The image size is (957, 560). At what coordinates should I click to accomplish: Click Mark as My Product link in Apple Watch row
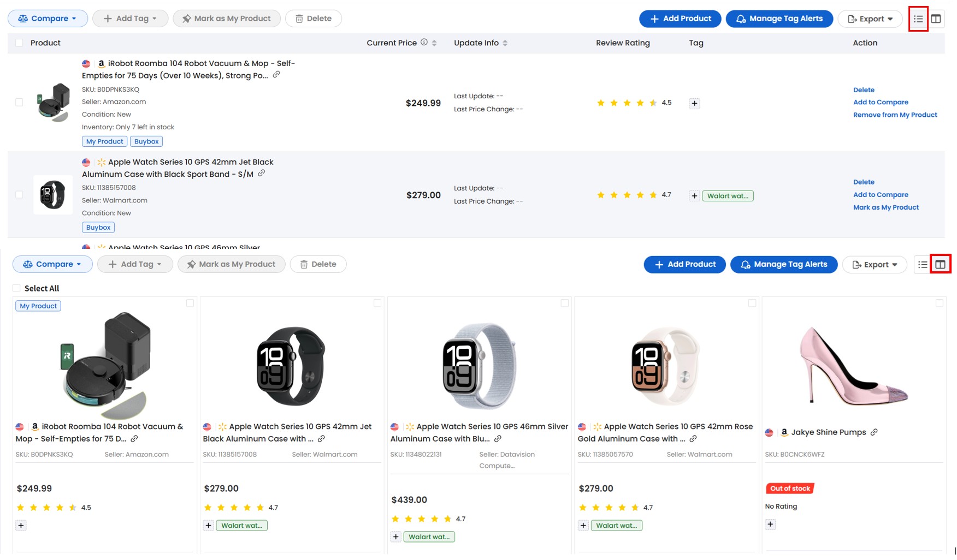tap(886, 207)
